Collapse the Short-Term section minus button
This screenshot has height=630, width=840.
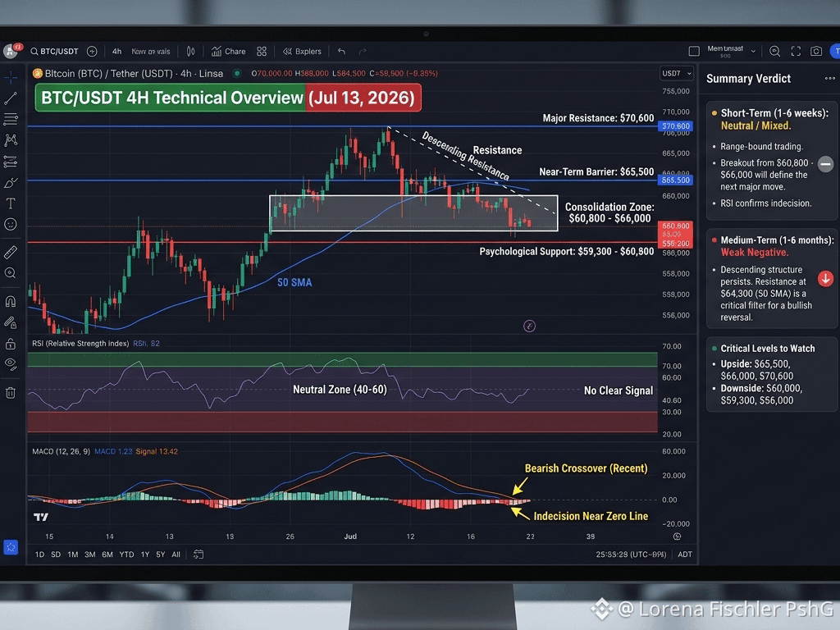coord(825,164)
